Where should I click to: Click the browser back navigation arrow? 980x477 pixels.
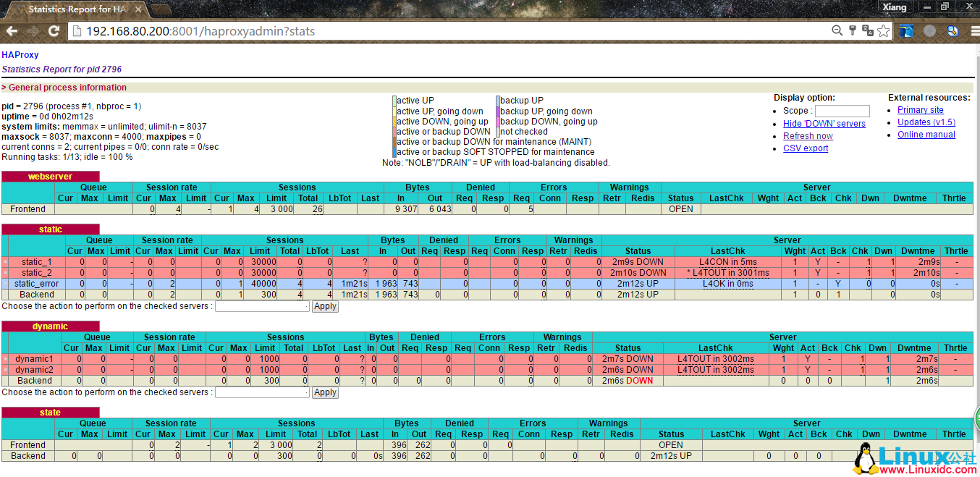[x=11, y=30]
